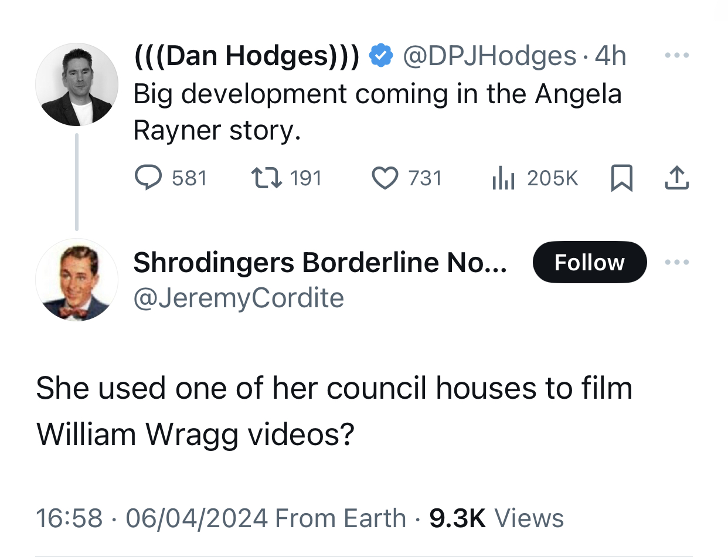728x560 pixels.
Task: Share the Dan Hodges tweet
Action: click(677, 178)
